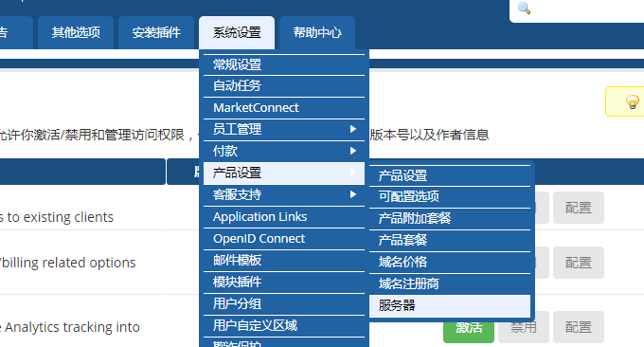Click the green 激活 button

pos(469,328)
